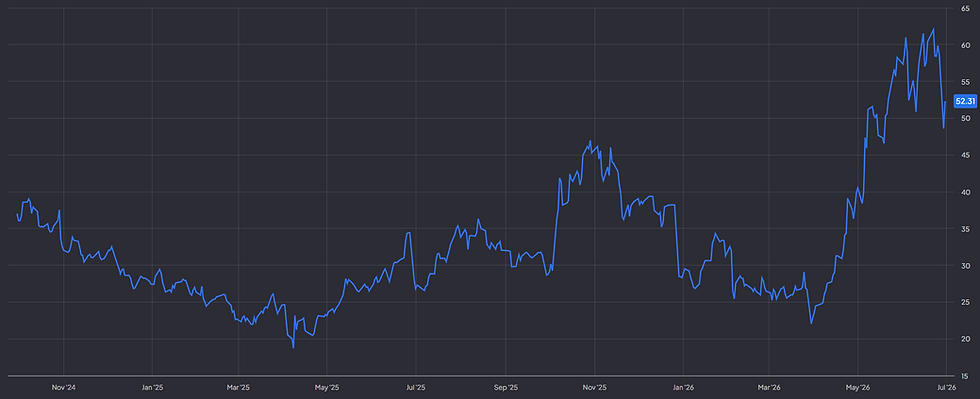The image size is (980, 399).
Task: Click the 30 price axis value
Action: click(x=966, y=266)
